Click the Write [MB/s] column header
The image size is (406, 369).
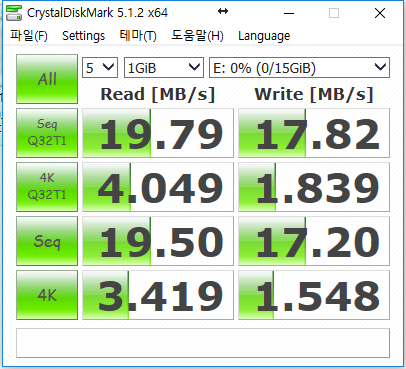coord(314,94)
